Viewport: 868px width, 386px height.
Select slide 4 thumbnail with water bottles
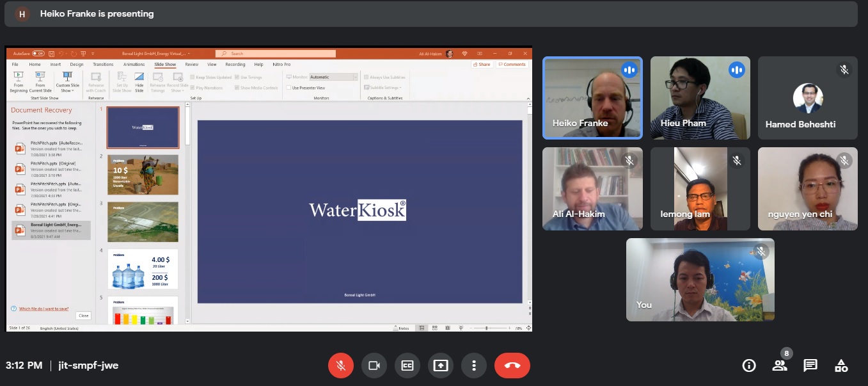pyautogui.click(x=143, y=269)
